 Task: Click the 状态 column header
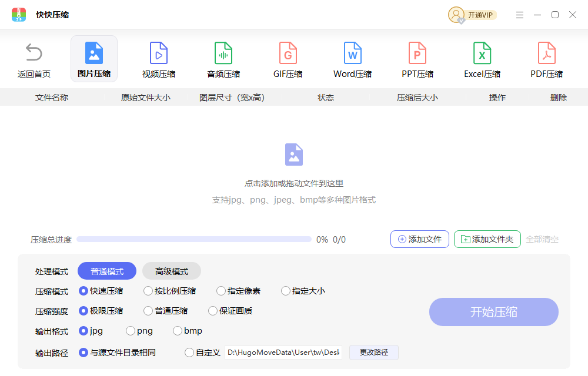point(326,98)
